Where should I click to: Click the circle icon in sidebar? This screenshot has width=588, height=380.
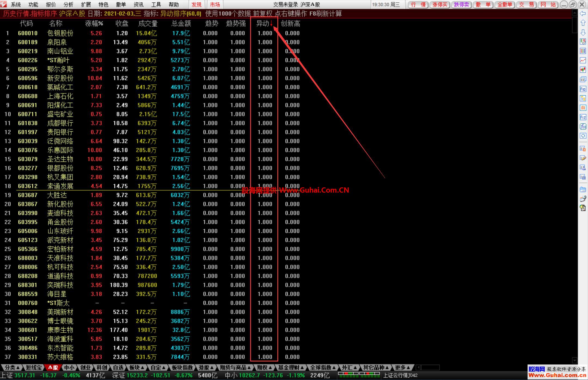[x=583, y=136]
